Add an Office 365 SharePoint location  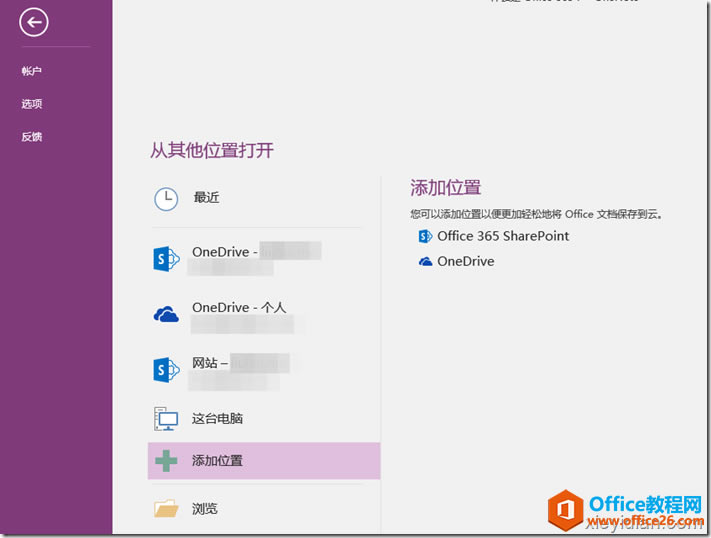(x=503, y=236)
